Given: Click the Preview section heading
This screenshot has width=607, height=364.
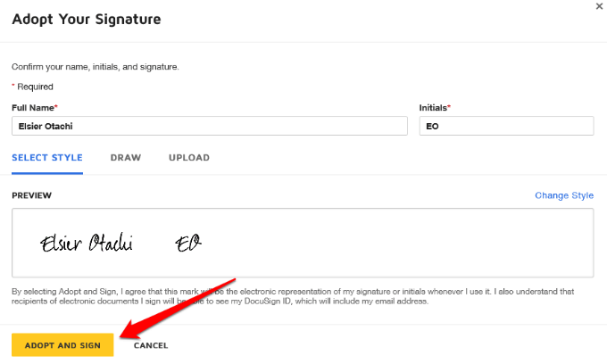Looking at the screenshot, I should click(x=31, y=195).
